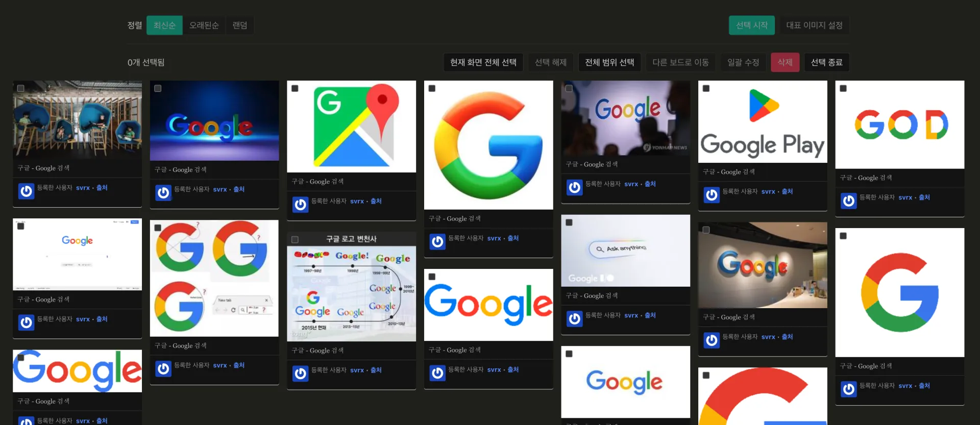Switch sorting to 랜덤
The height and width of the screenshot is (425, 980).
pyautogui.click(x=240, y=25)
